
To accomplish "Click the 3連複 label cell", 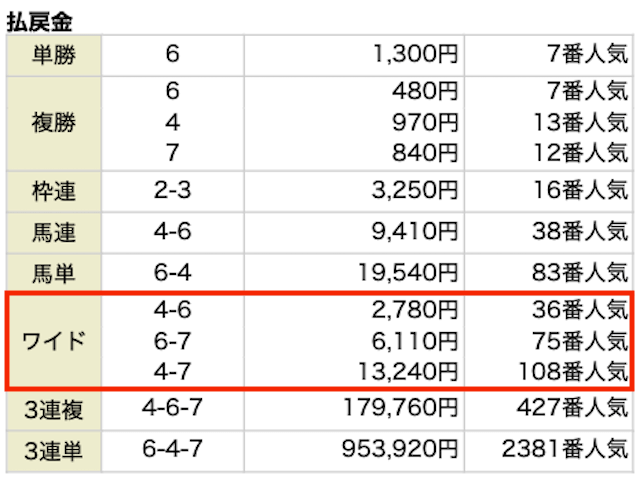I will click(54, 410).
